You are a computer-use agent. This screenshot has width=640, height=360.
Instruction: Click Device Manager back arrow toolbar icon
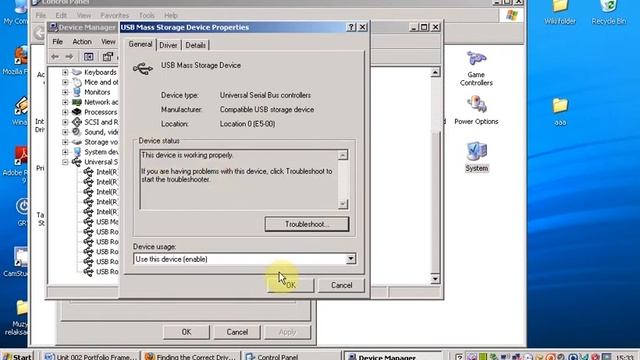55,56
